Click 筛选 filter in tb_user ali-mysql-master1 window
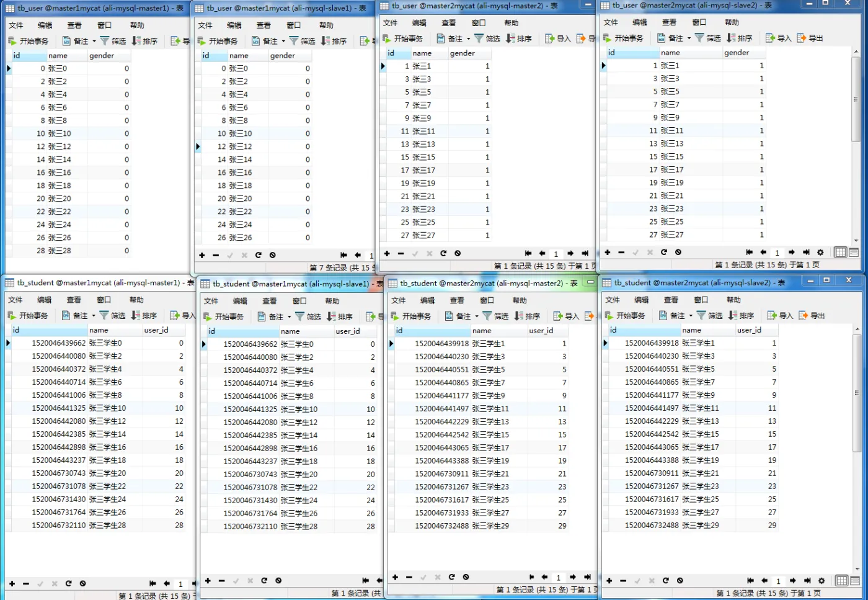The width and height of the screenshot is (868, 600). [113, 41]
